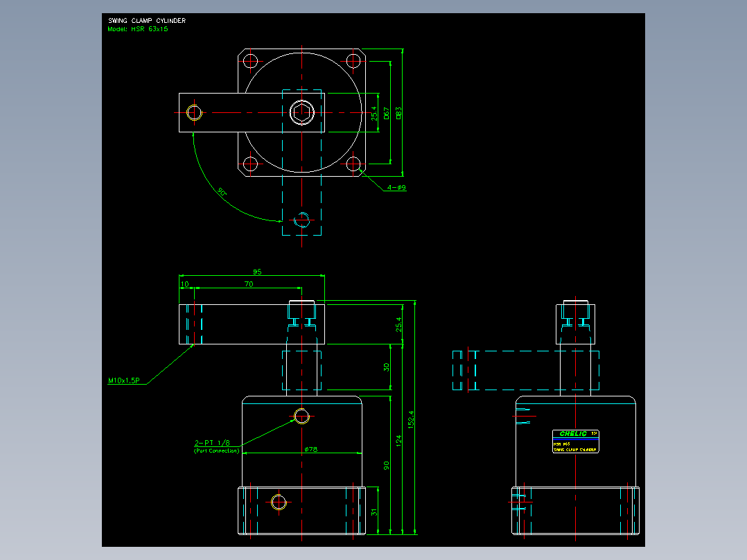Viewport: 747px width, 560px height.
Task: Click the 4-ø9 hole callout label
Action: (x=396, y=187)
